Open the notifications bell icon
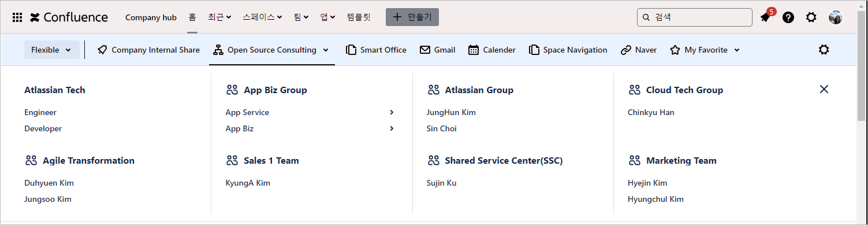This screenshot has height=225, width=868. click(765, 17)
